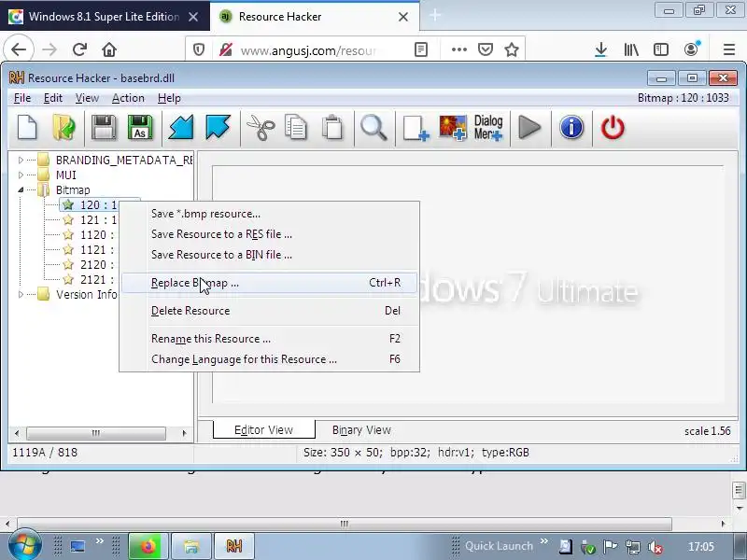Click the Paste clipboard icon
The width and height of the screenshot is (747, 560).
pos(332,128)
